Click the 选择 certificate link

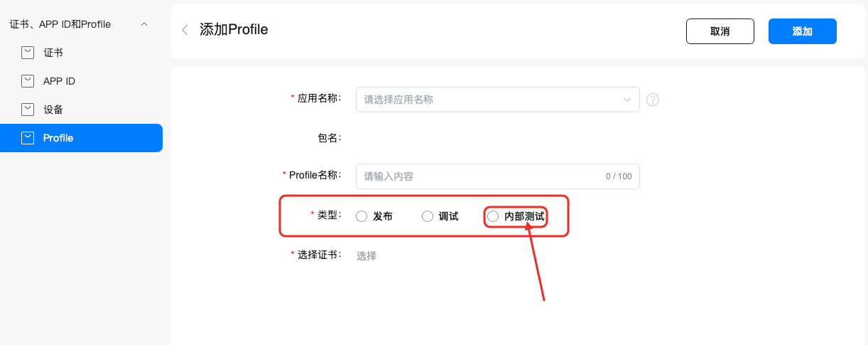(367, 256)
